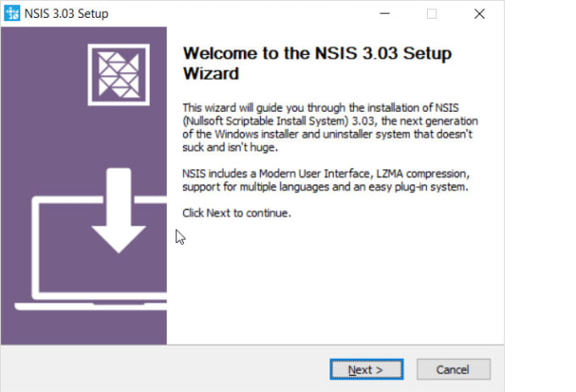Close the NSIS 3.03 Setup window
576x392 pixels.
pos(479,14)
